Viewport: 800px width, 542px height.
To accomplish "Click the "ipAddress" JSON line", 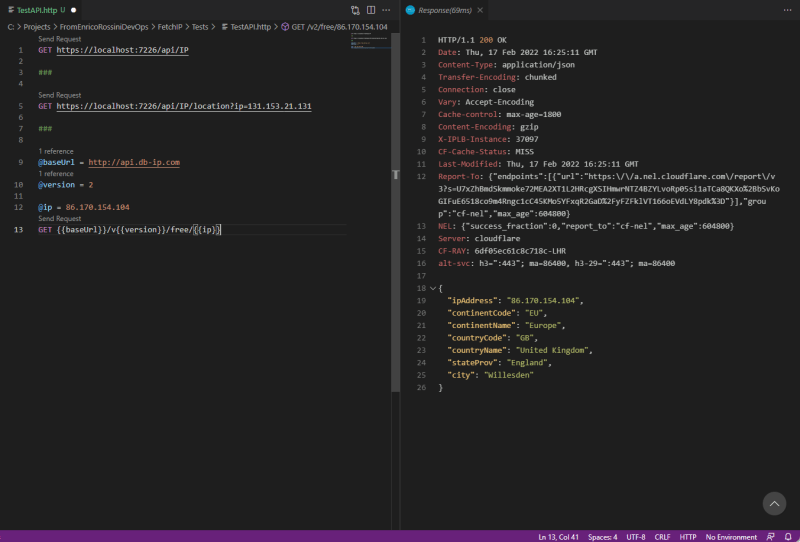I will pos(515,301).
